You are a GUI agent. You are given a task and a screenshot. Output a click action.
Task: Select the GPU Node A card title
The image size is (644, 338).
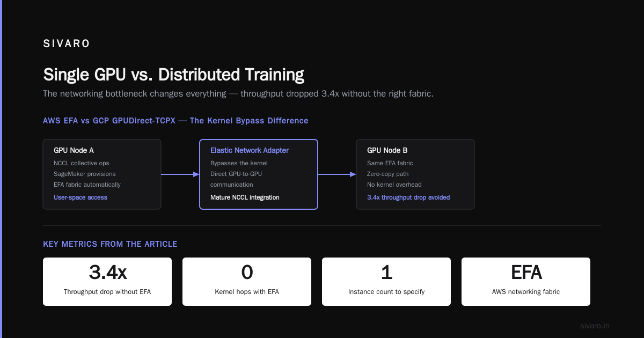74,151
